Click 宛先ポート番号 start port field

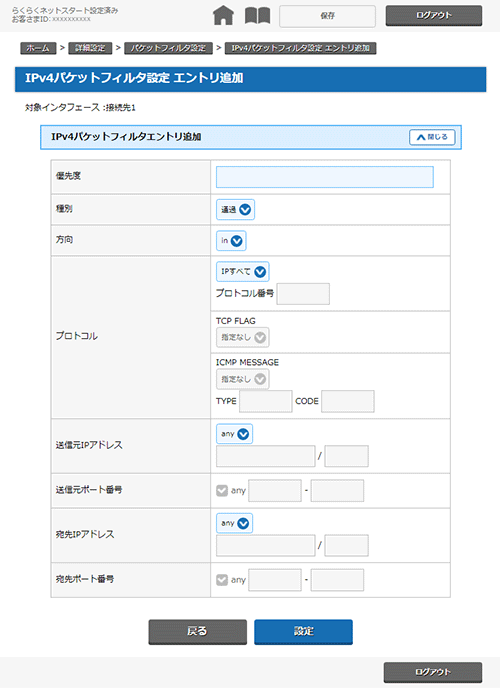coord(275,580)
